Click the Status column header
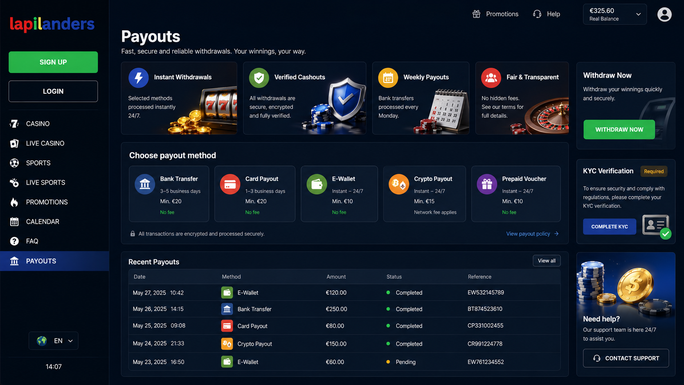The width and height of the screenshot is (684, 385). (x=394, y=277)
